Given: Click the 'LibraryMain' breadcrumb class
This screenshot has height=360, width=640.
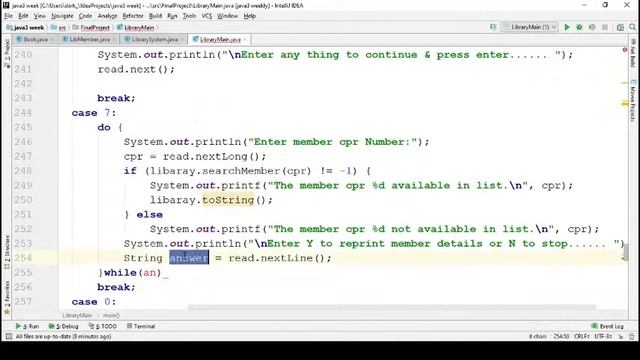Looking at the screenshot, I should tap(136, 28).
